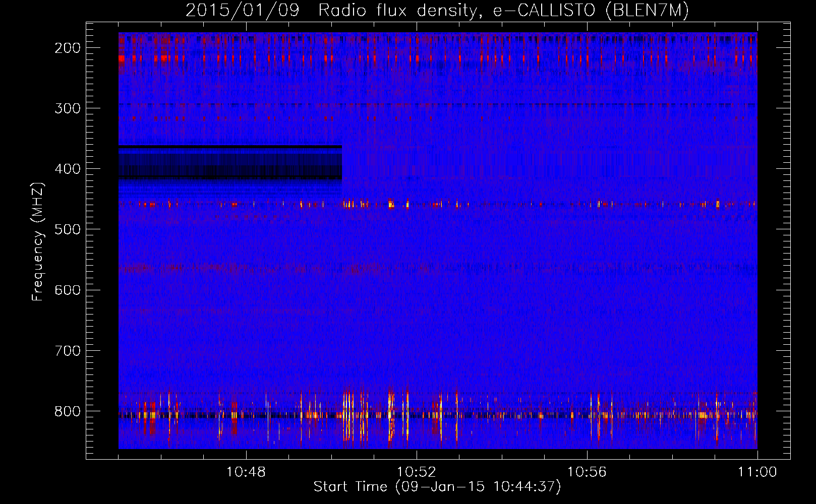Click the 10:56 time tick label

[587, 472]
